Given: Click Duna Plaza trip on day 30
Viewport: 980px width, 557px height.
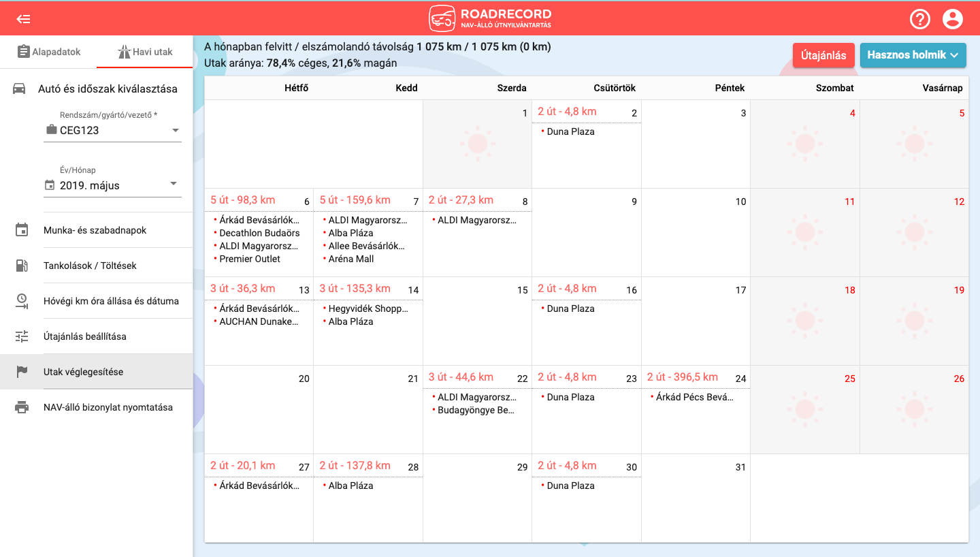Looking at the screenshot, I should click(x=570, y=486).
